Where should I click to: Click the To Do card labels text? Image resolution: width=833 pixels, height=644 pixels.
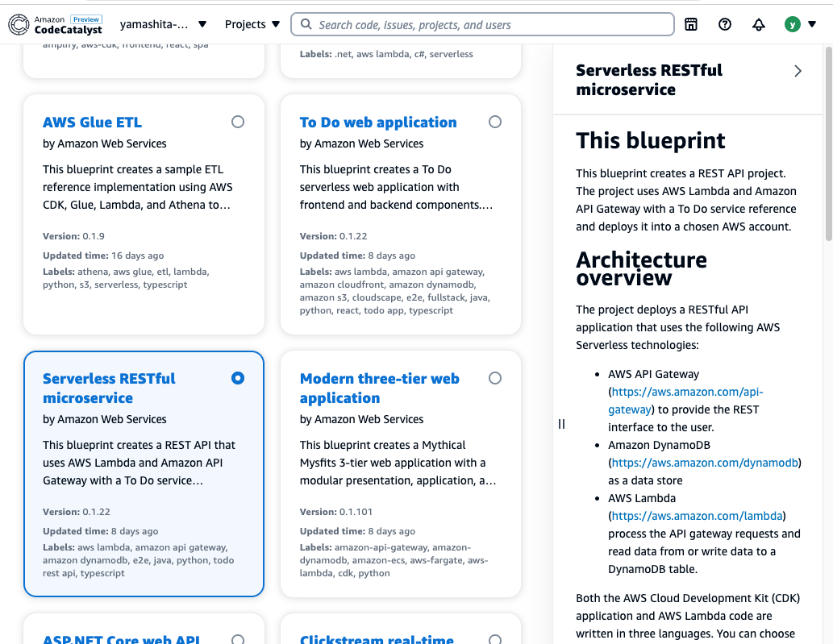[x=394, y=291]
